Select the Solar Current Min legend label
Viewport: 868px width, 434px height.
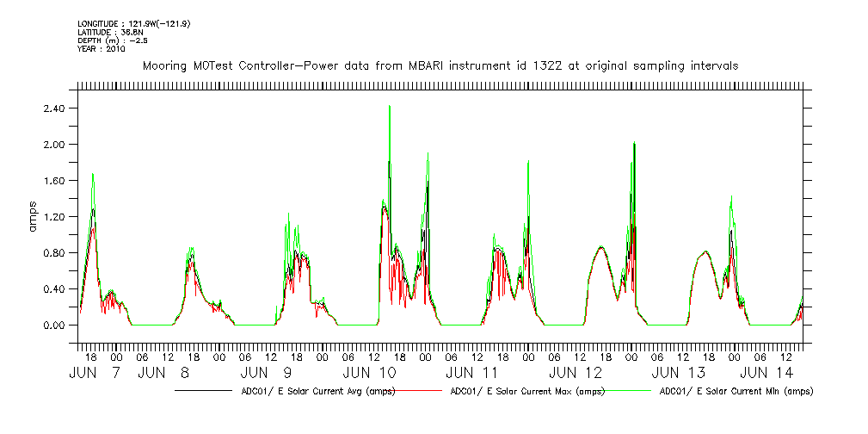[x=736, y=391]
